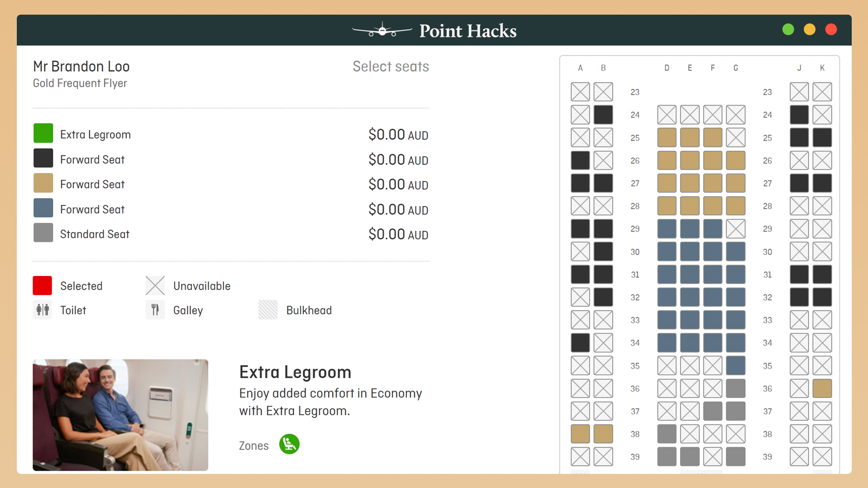This screenshot has height=488, width=868.
Task: Click the green Extra Legroom color swatch
Action: (x=43, y=133)
